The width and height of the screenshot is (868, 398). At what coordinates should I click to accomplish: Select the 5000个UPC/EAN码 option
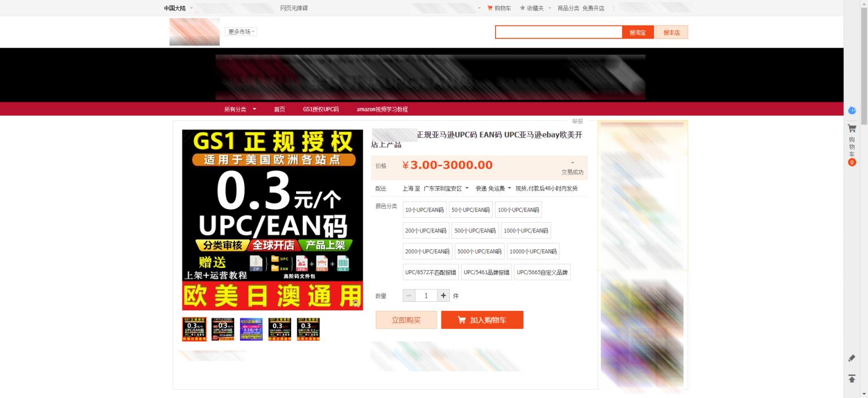pos(479,252)
